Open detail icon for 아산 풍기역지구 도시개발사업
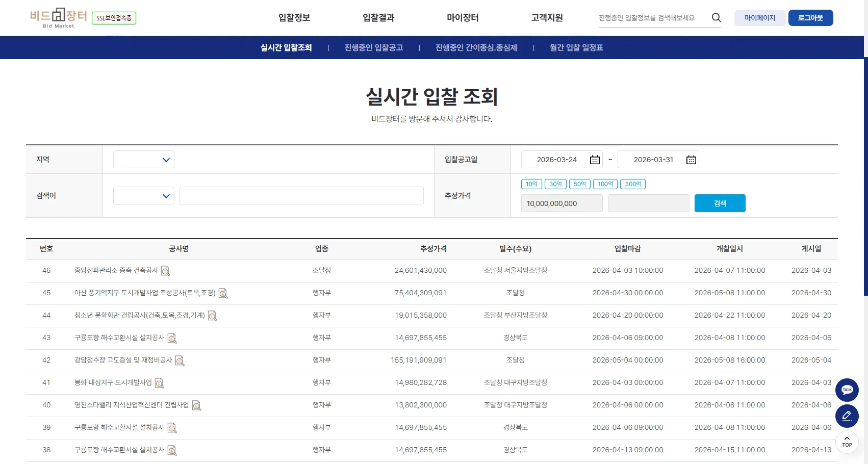Screen dimensions: 868x464 [x=223, y=293]
